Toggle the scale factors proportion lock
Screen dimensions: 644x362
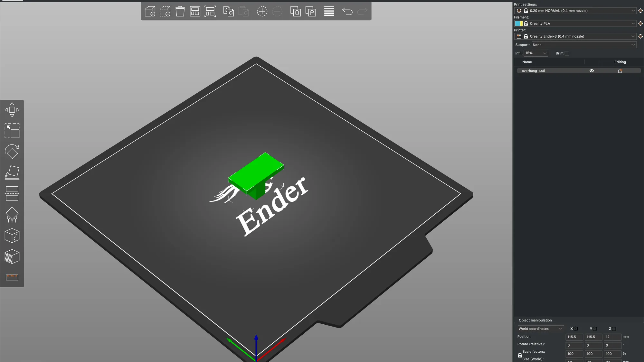[520, 355]
